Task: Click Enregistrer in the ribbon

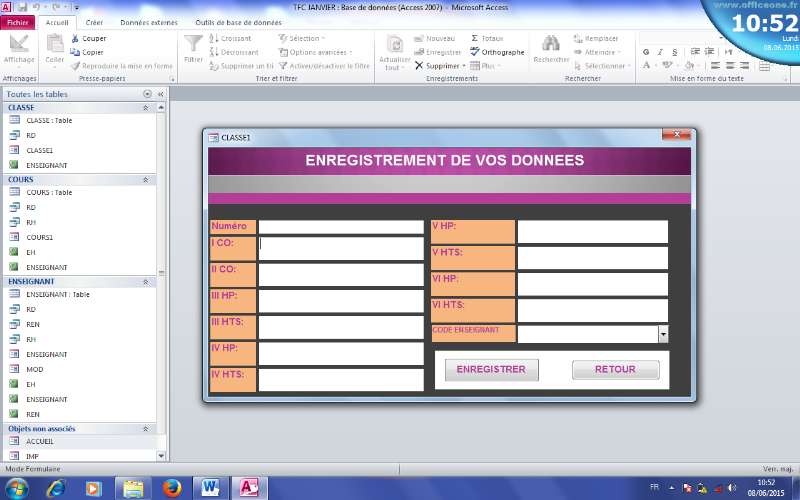Action: coord(437,52)
